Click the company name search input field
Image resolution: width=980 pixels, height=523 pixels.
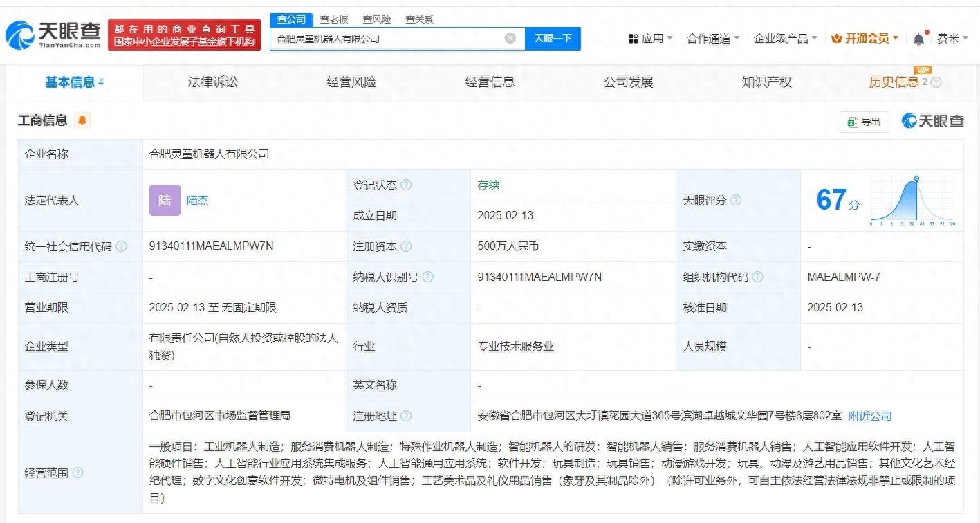[x=387, y=39]
